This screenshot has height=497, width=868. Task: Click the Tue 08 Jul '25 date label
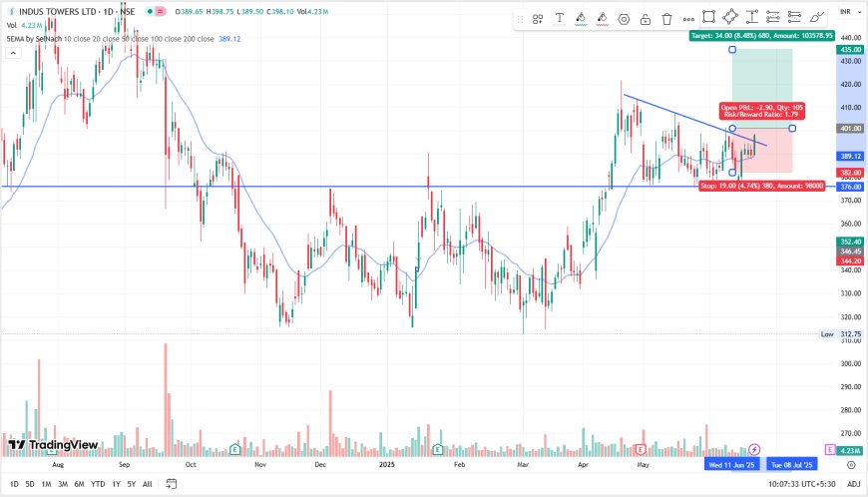pyautogui.click(x=791, y=465)
